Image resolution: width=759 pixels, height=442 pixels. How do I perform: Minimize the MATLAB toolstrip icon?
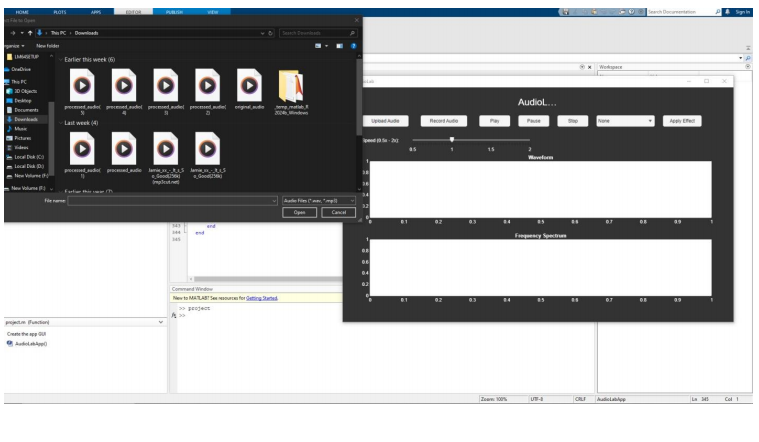tap(748, 48)
